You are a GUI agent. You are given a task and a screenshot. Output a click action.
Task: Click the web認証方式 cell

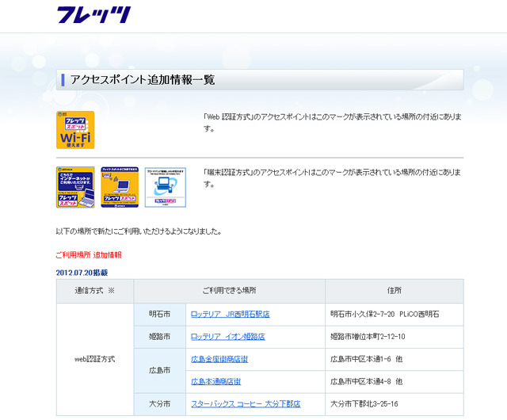click(95, 359)
